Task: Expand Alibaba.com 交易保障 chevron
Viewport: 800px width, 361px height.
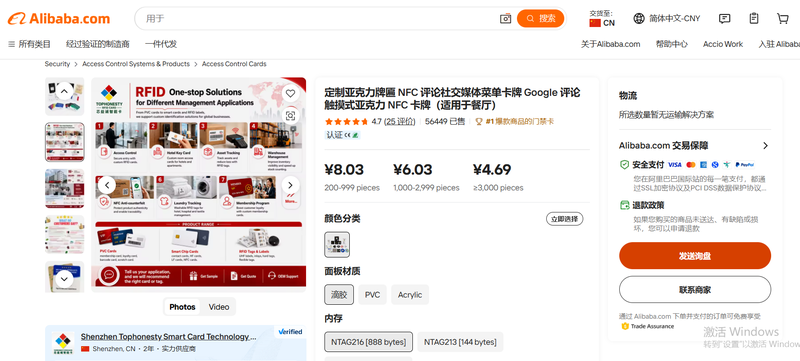Action: (x=765, y=146)
